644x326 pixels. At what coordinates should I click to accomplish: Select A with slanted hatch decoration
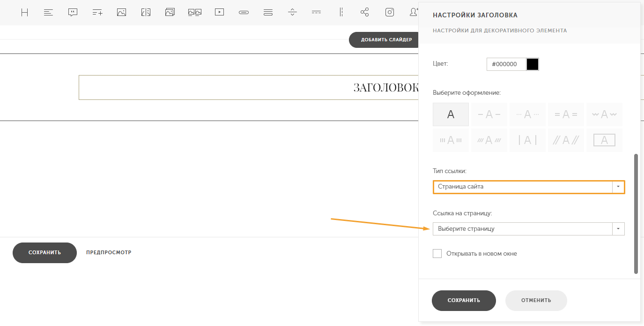coord(489,140)
